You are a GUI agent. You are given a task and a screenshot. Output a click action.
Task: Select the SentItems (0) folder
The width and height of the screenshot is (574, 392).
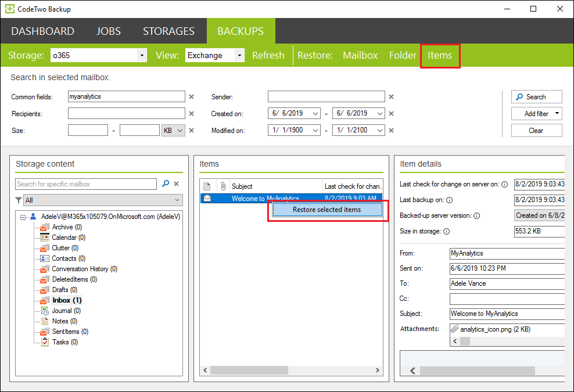point(70,332)
